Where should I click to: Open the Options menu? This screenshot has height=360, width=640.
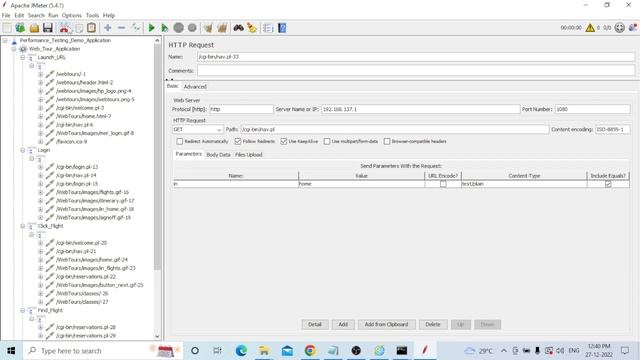point(72,15)
